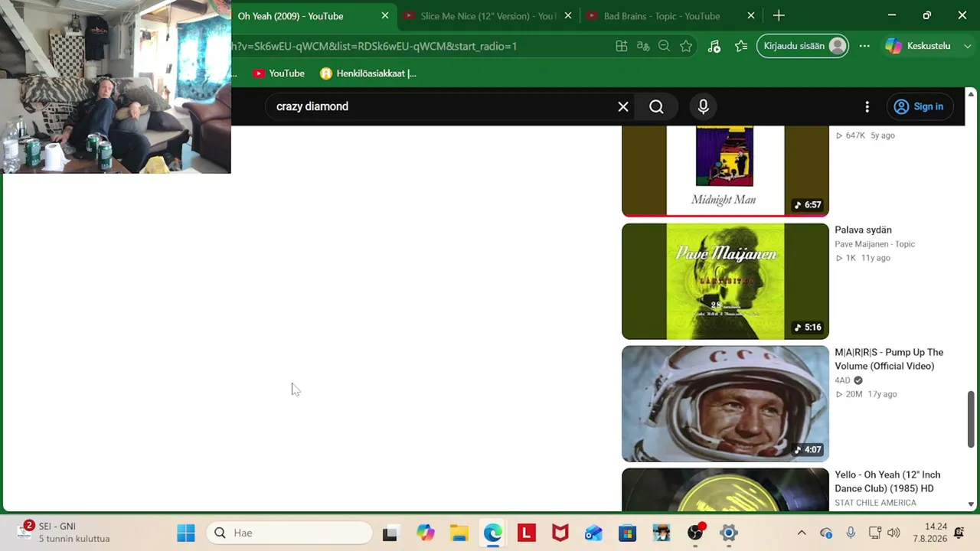Run the YouTube search with magnifier button
The image size is (980, 551).
point(656,106)
